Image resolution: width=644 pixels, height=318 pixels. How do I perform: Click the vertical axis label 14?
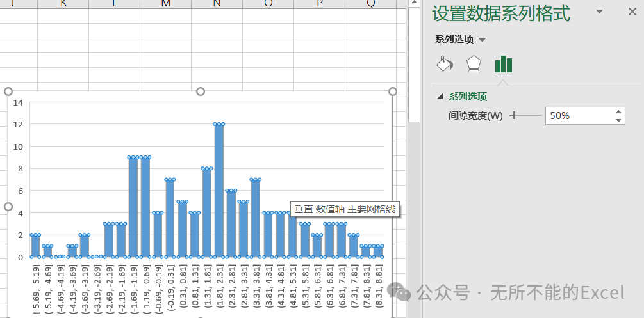[x=18, y=102]
